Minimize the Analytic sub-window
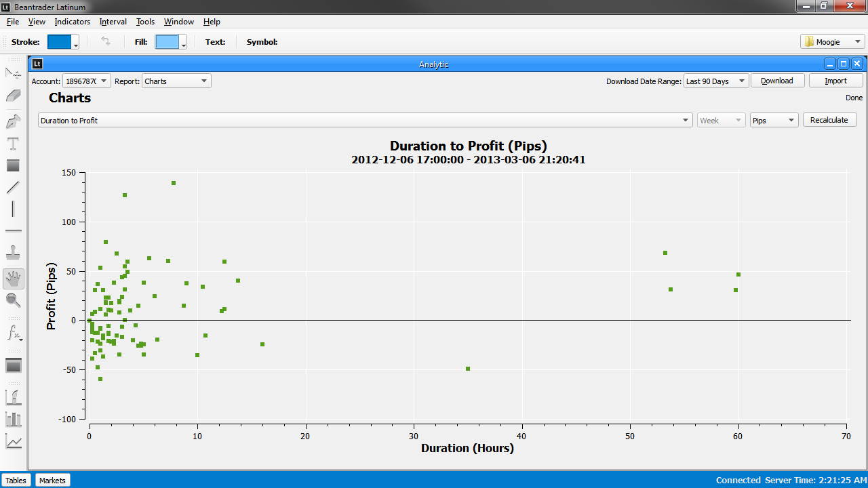Screen dimensions: 868x488 [x=830, y=64]
